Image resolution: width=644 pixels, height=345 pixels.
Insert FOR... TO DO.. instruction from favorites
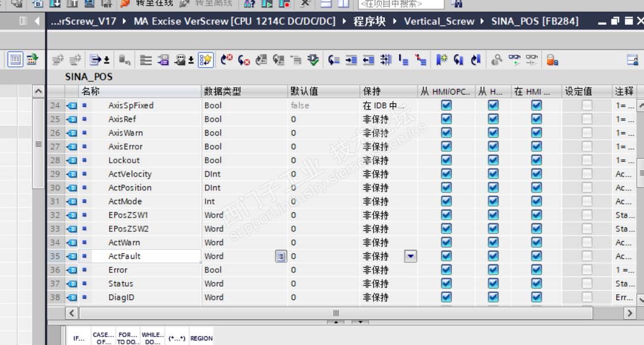[x=128, y=338]
